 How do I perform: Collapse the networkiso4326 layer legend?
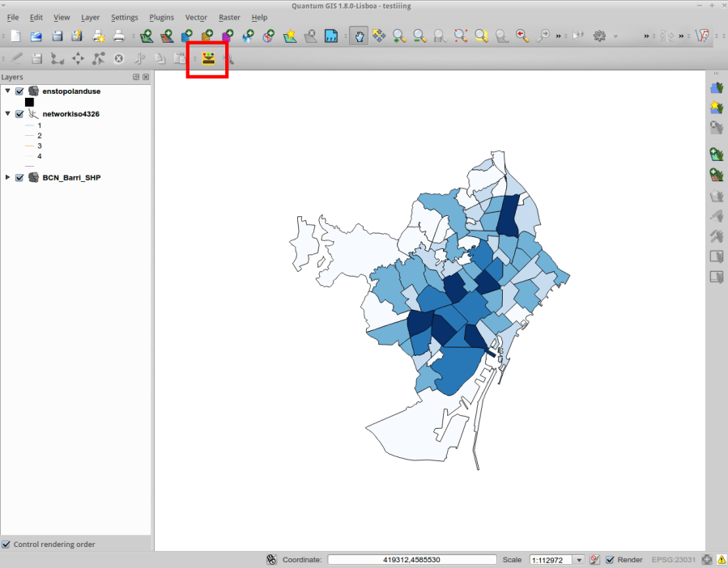pos(8,114)
